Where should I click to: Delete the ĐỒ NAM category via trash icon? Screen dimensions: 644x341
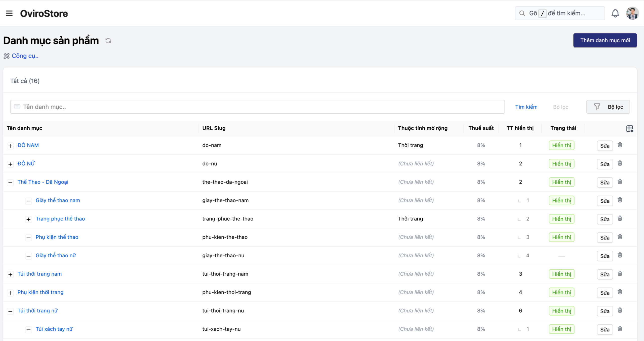pos(620,145)
